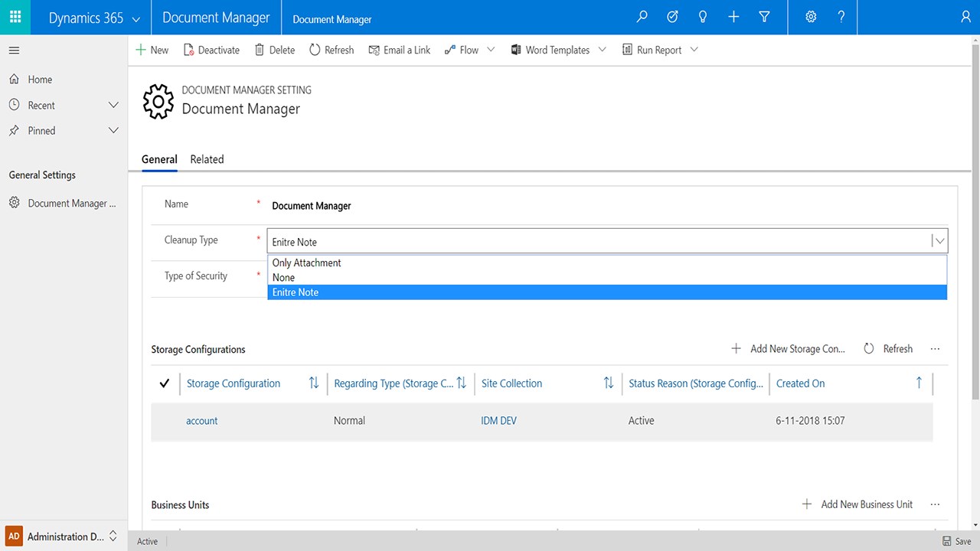Refresh the Storage Configurations grid

(888, 349)
